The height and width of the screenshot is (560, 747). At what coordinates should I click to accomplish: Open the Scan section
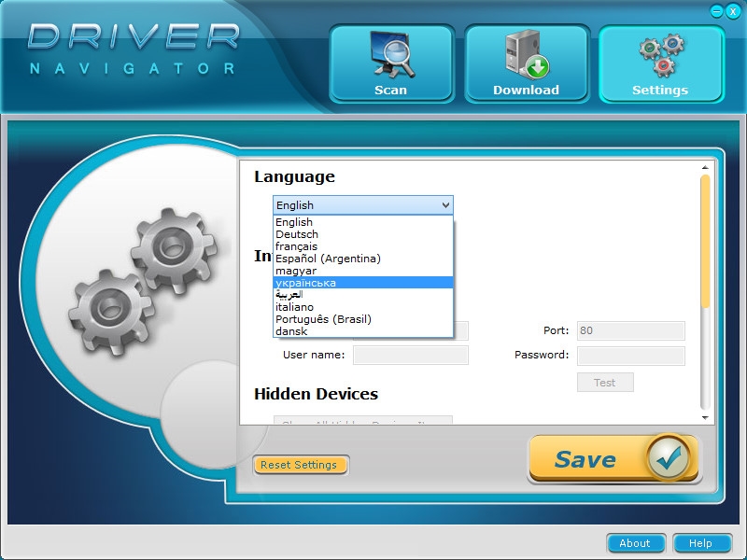click(x=391, y=63)
